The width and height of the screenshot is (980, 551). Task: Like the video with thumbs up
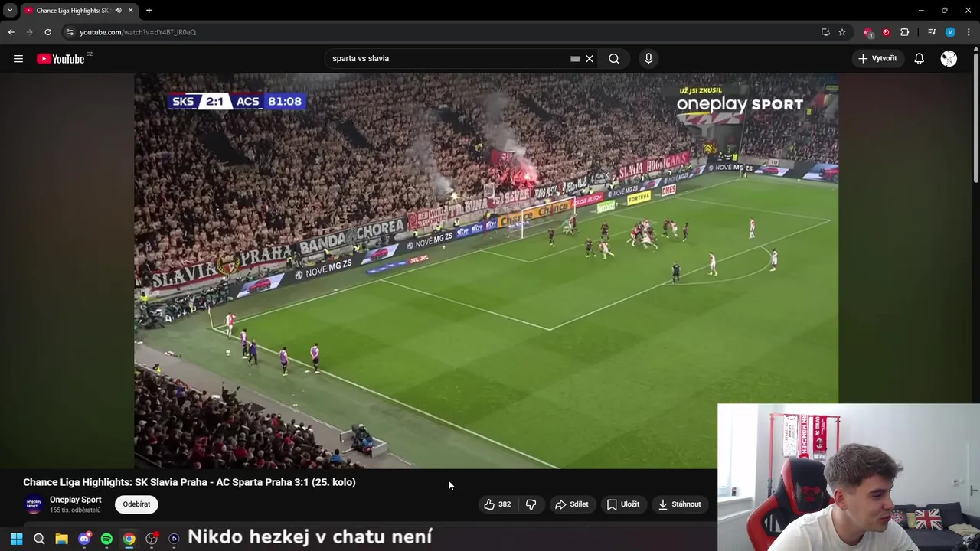(497, 504)
